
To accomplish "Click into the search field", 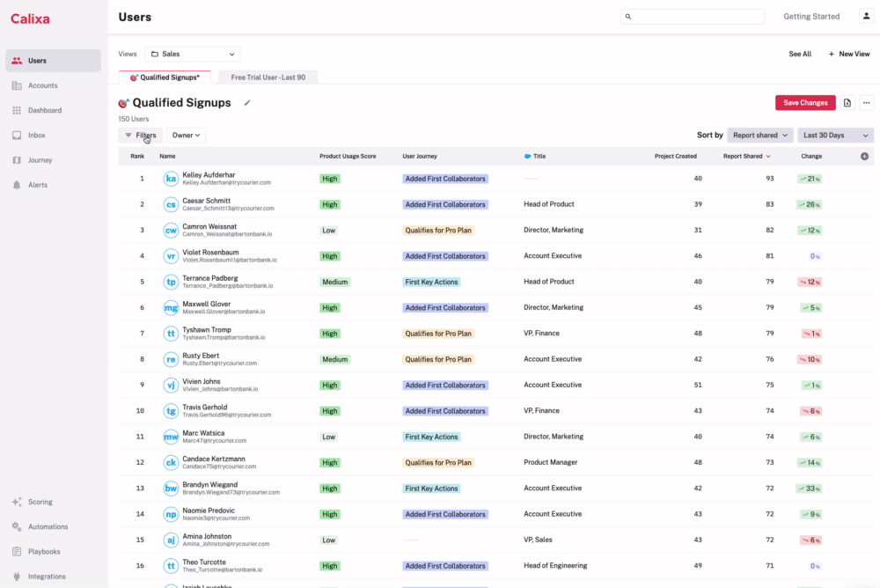I will pos(692,17).
